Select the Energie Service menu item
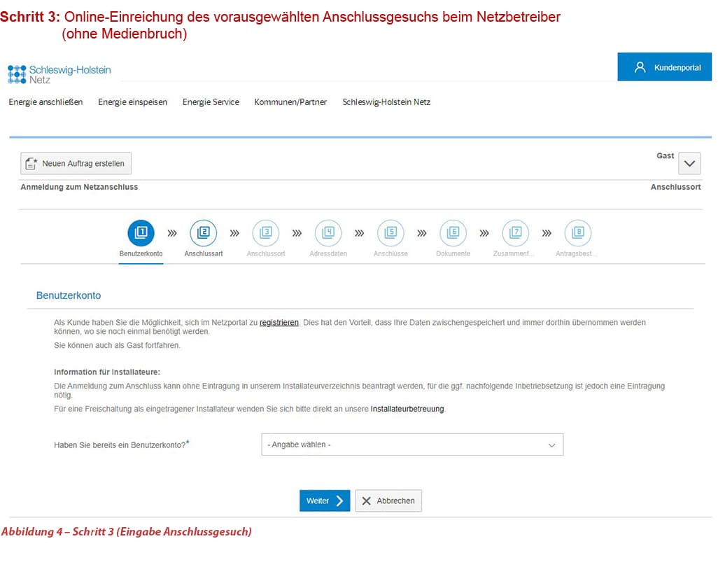 (x=211, y=102)
